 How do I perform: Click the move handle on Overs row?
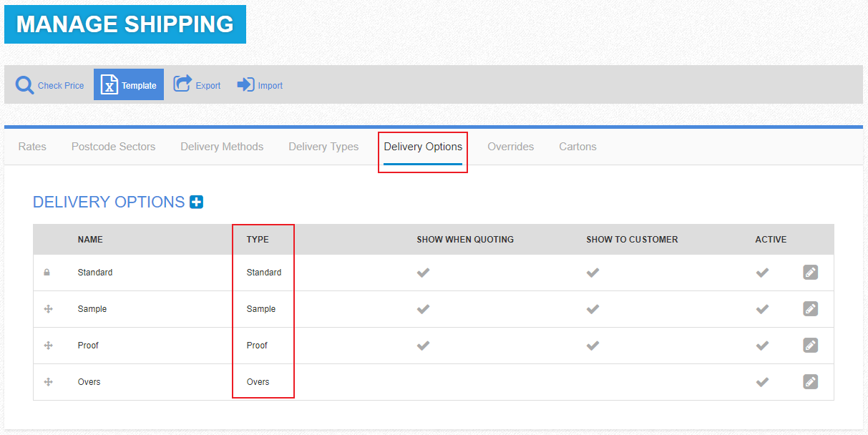(x=49, y=382)
